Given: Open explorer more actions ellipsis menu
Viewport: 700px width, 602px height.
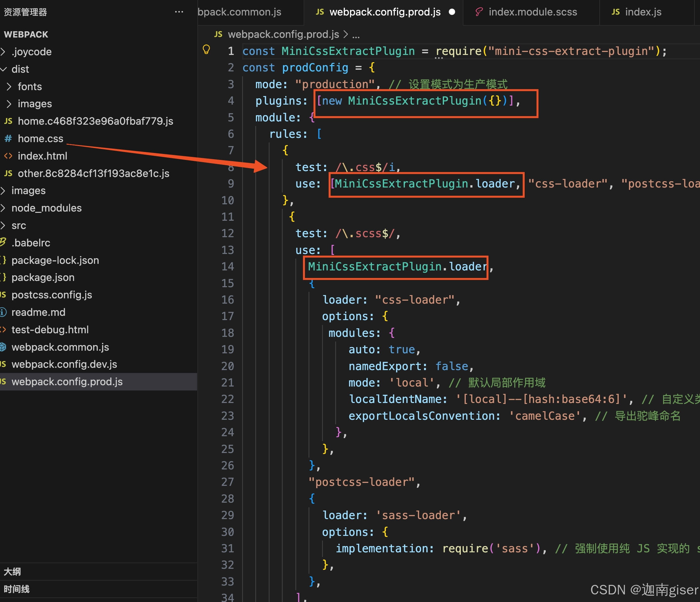Looking at the screenshot, I should (179, 12).
